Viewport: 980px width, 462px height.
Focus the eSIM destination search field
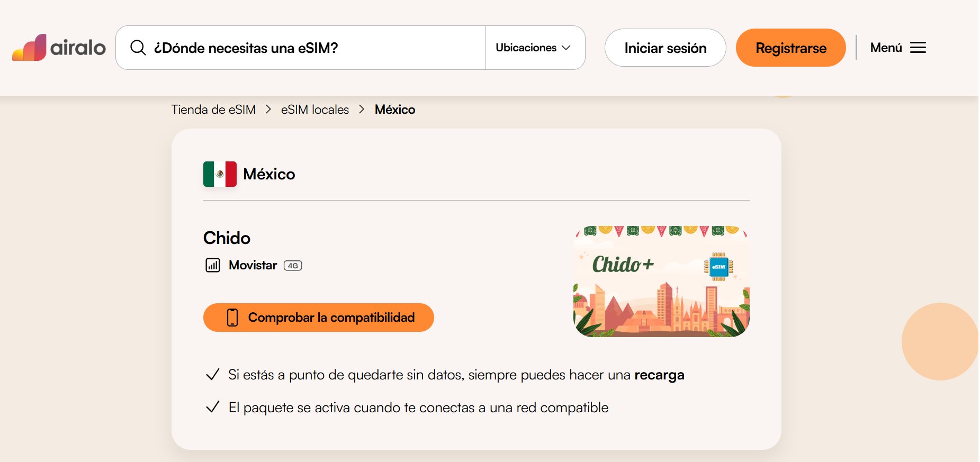coord(300,48)
